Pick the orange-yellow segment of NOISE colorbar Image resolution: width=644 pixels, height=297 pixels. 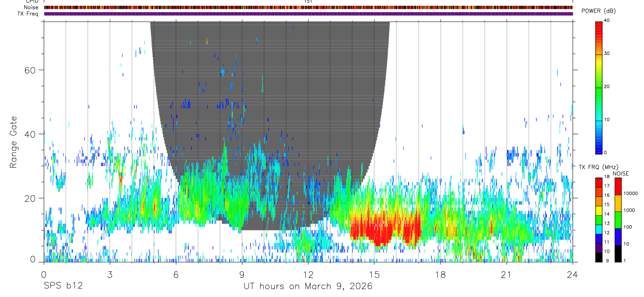pyautogui.click(x=617, y=203)
